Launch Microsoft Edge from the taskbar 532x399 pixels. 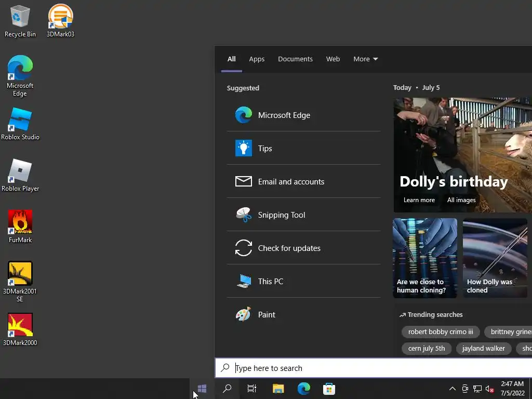pyautogui.click(x=303, y=389)
